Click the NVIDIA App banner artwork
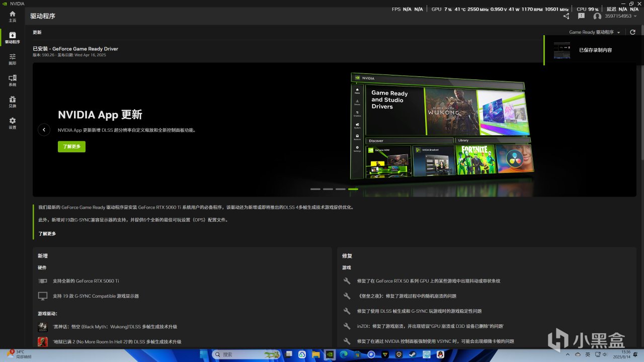The width and height of the screenshot is (644, 362). [442, 126]
